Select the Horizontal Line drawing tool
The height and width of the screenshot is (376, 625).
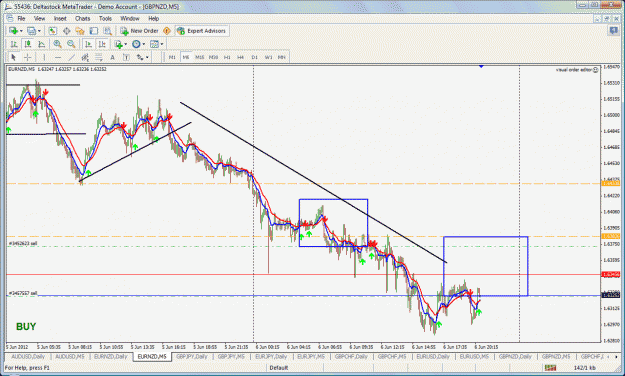point(58,57)
